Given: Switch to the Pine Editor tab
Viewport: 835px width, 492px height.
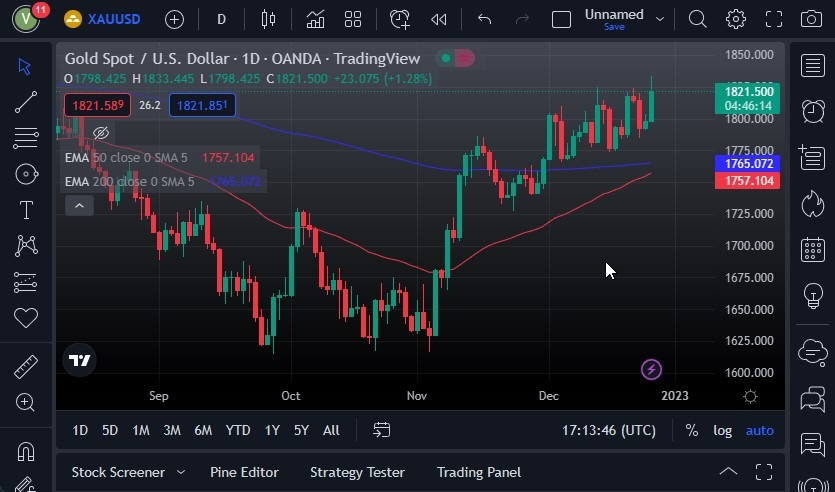Looking at the screenshot, I should coord(244,472).
